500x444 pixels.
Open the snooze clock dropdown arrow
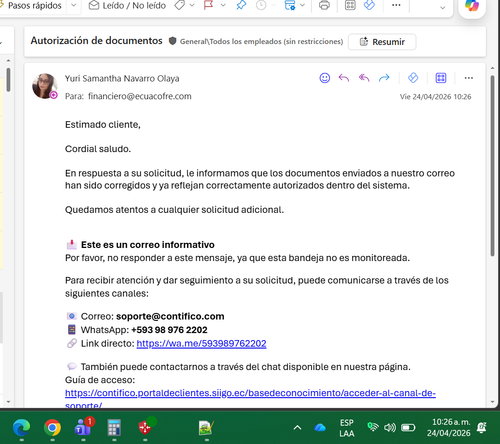click(273, 5)
